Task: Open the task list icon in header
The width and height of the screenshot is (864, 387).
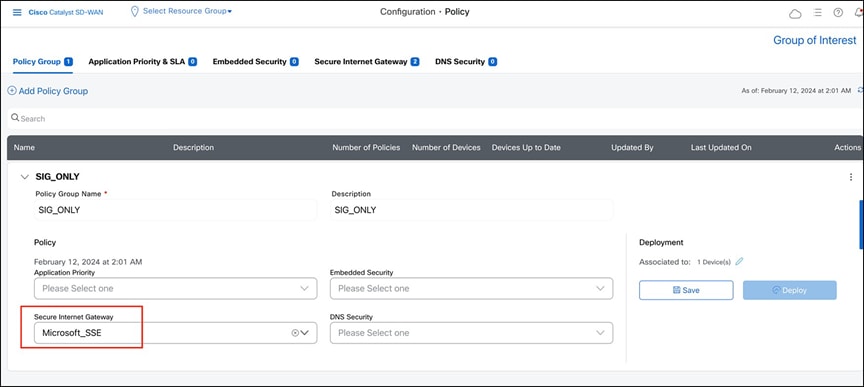Action: 817,13
